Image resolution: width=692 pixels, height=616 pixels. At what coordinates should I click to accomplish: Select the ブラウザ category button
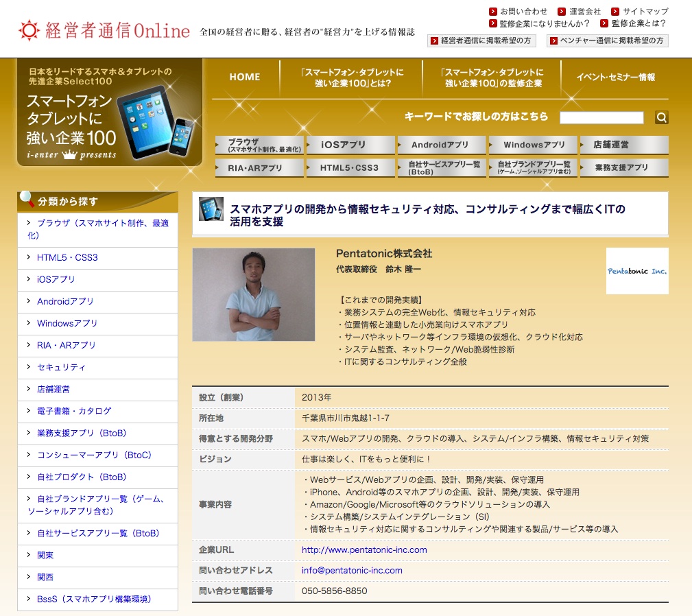(259, 145)
